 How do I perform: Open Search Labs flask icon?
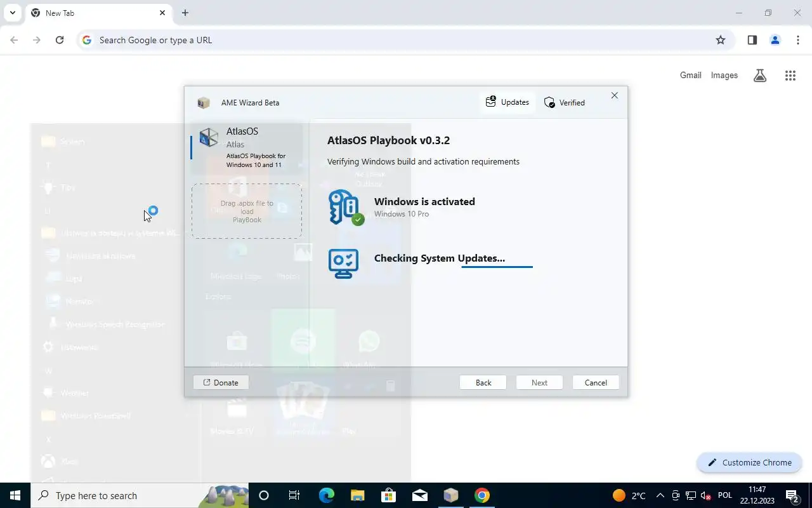click(760, 76)
